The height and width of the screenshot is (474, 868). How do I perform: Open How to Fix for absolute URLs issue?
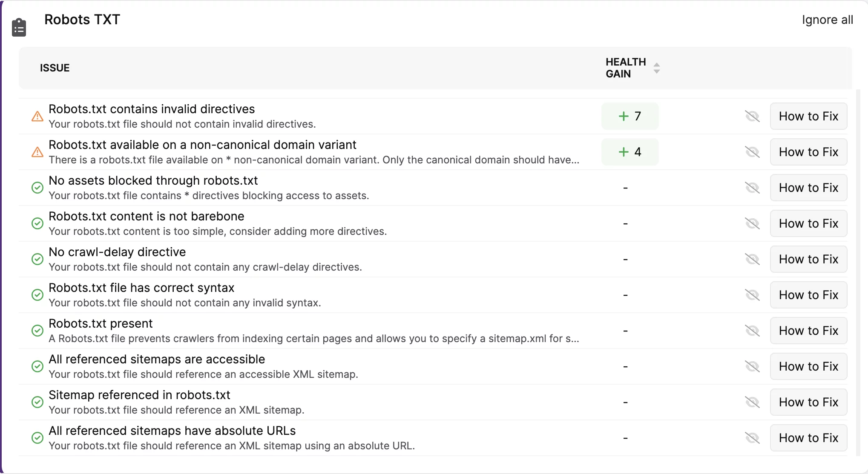click(808, 438)
